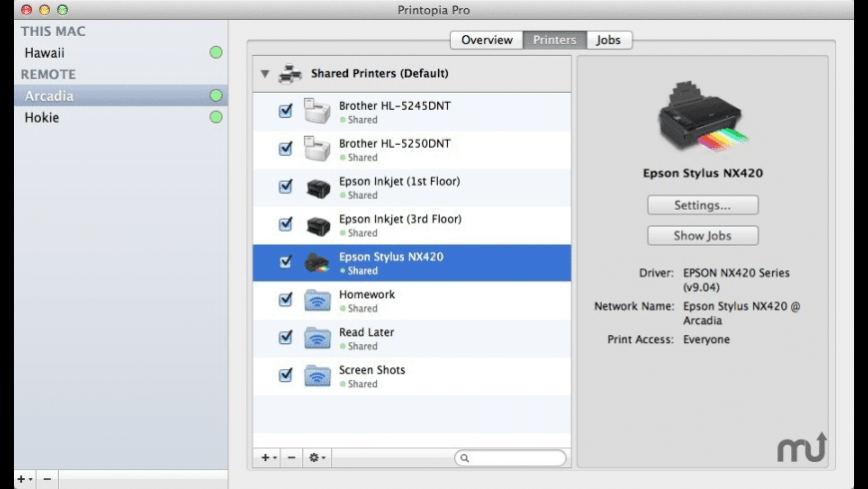Viewport: 868px width, 489px height.
Task: Select the Screen Shots row
Action: 412,375
